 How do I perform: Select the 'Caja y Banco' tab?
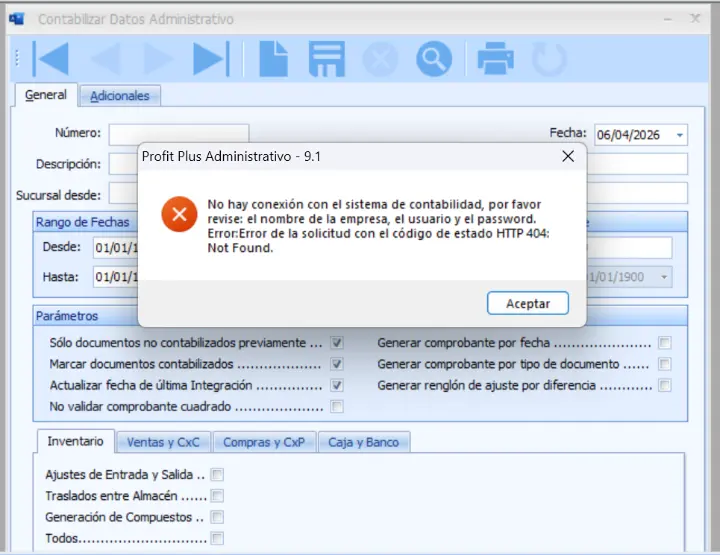coord(364,442)
